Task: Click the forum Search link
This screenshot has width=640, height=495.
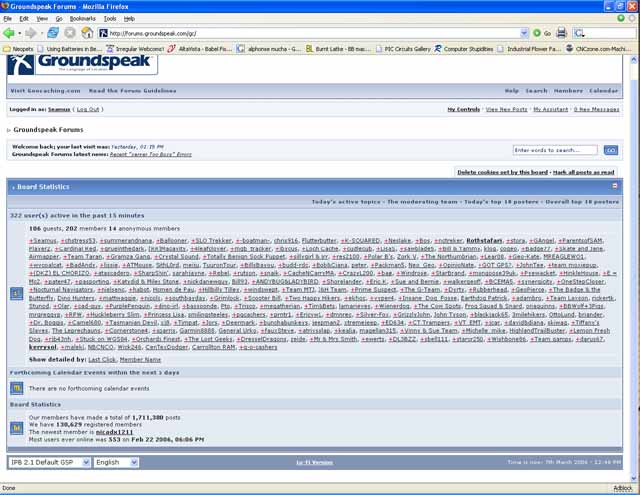Action: pyautogui.click(x=536, y=91)
